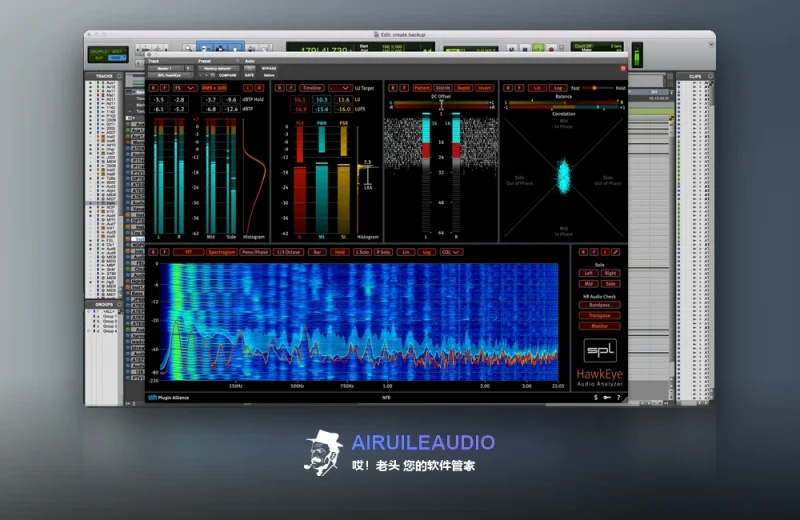Image resolution: width=800 pixels, height=520 pixels.
Task: Click Stop button in Pro Tools transport
Action: click(525, 48)
